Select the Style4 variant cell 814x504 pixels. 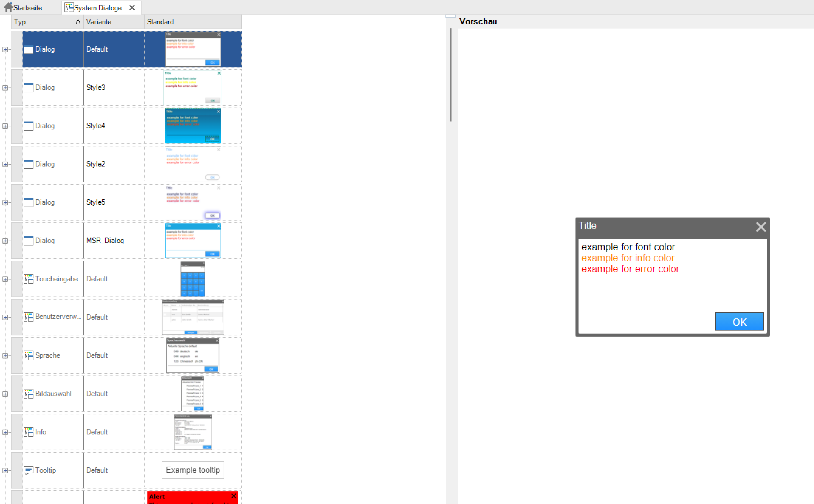point(114,126)
